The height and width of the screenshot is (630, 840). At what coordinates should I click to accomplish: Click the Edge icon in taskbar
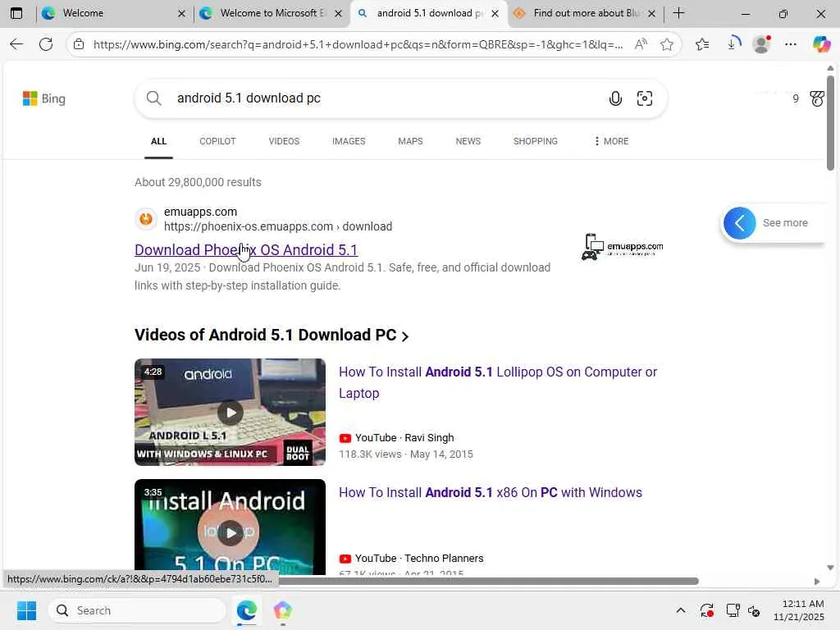(x=246, y=610)
